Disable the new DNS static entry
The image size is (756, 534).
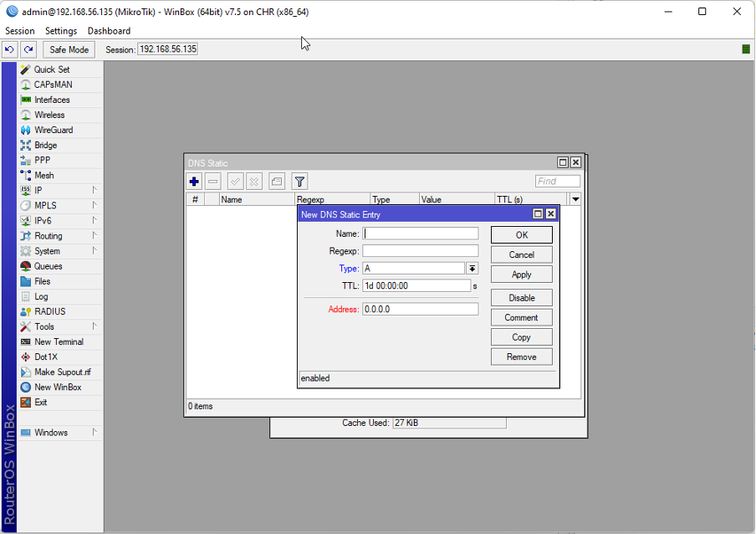(521, 298)
